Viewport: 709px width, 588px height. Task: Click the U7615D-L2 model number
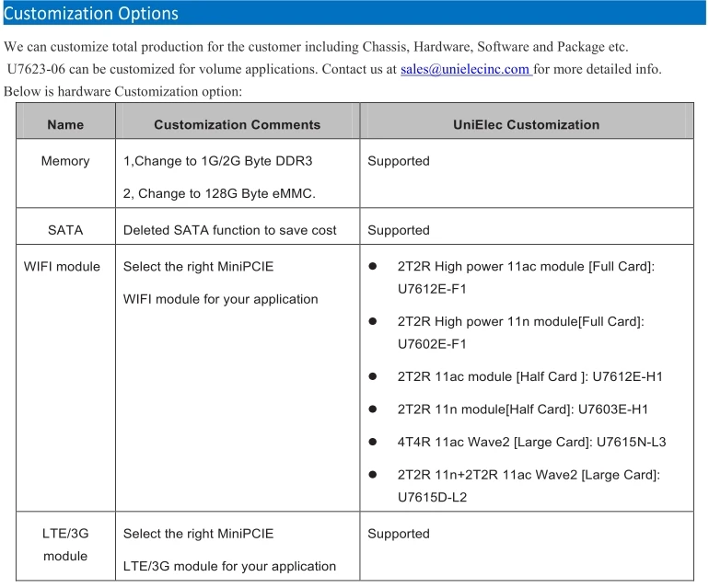click(432, 497)
